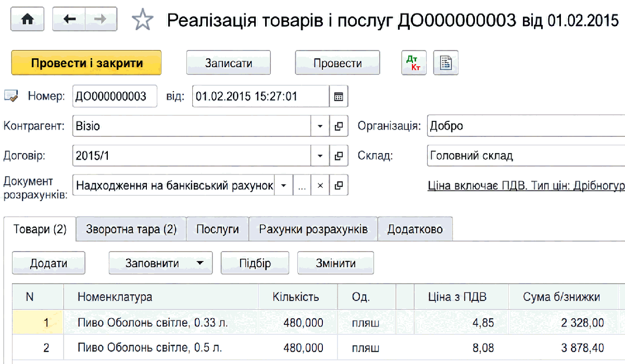Add document to favorites with star
This screenshot has height=364, width=625.
click(x=142, y=20)
